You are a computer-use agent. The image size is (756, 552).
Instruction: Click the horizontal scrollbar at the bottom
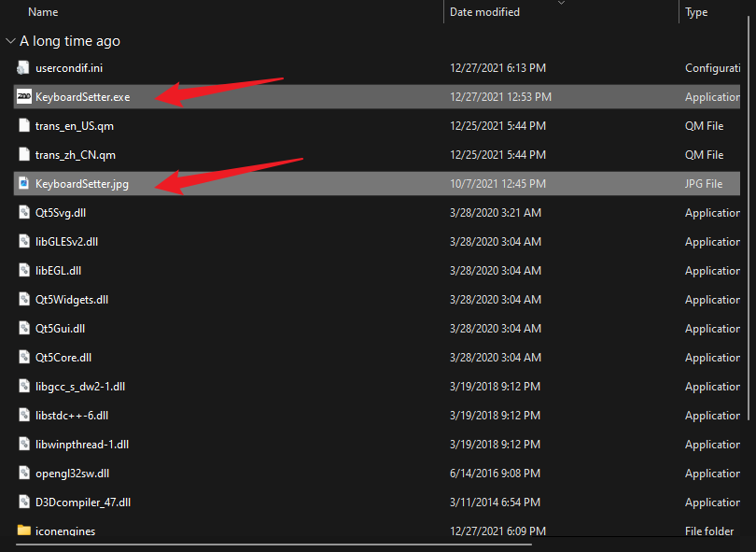(274, 545)
